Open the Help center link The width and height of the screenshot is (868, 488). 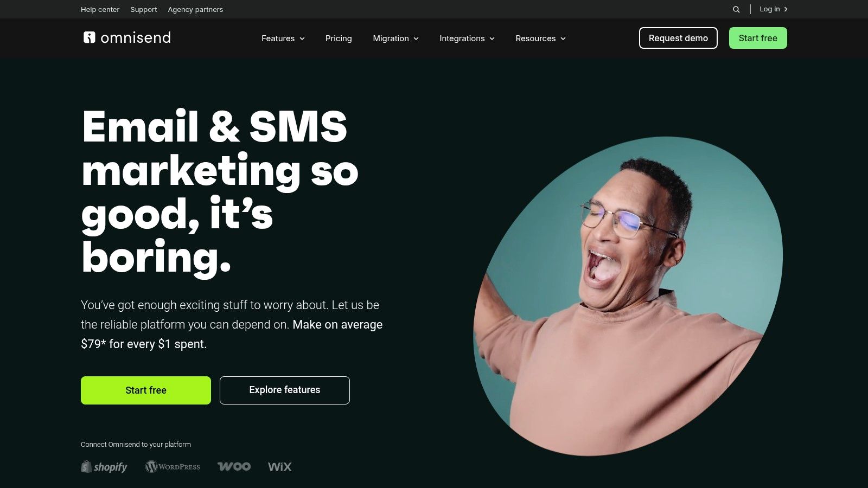[x=100, y=9]
